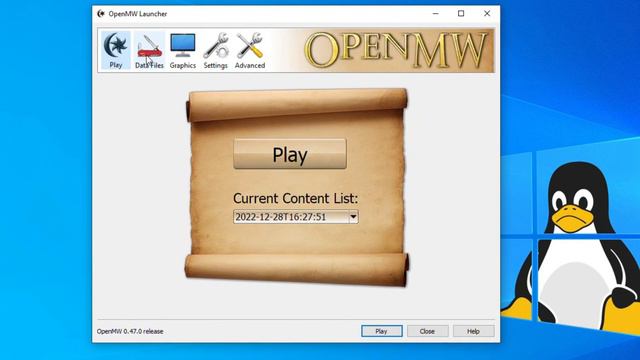Click the Close button at bottom
Image resolution: width=640 pixels, height=360 pixels.
click(x=427, y=331)
